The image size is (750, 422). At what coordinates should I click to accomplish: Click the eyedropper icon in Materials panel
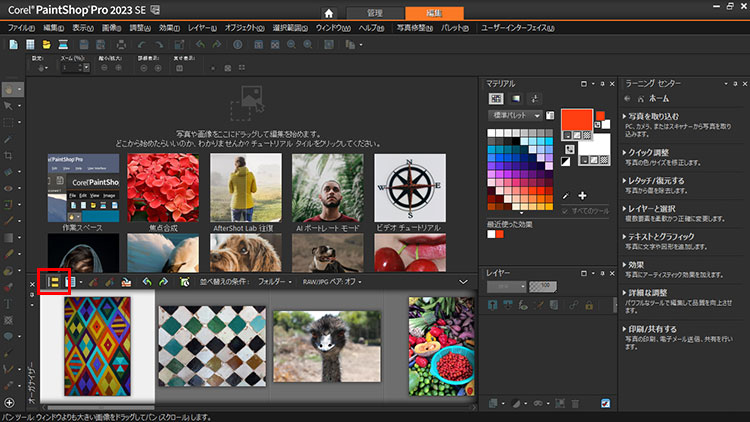[x=566, y=196]
